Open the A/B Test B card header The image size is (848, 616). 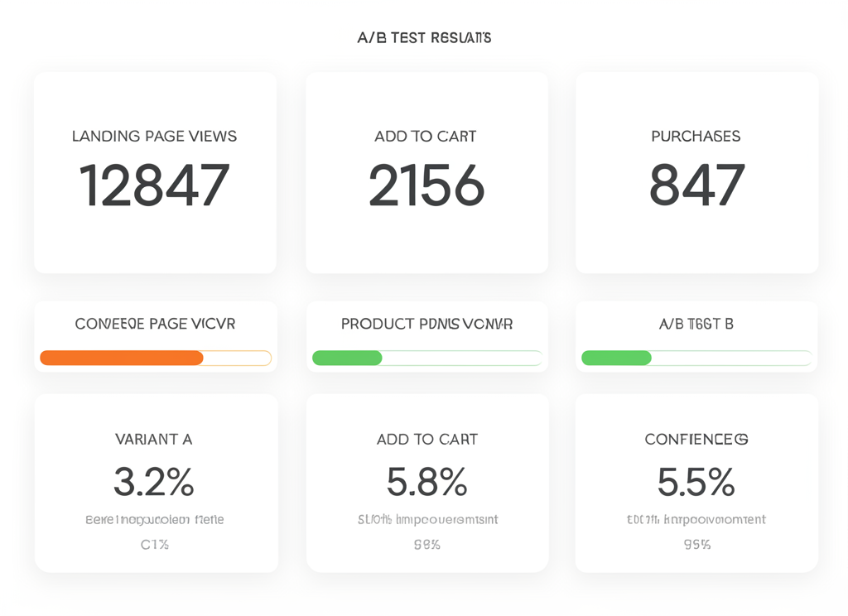click(696, 324)
